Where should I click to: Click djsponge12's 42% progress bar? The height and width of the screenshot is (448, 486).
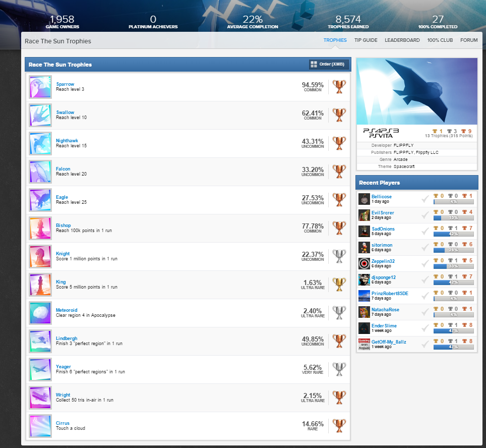[453, 283]
